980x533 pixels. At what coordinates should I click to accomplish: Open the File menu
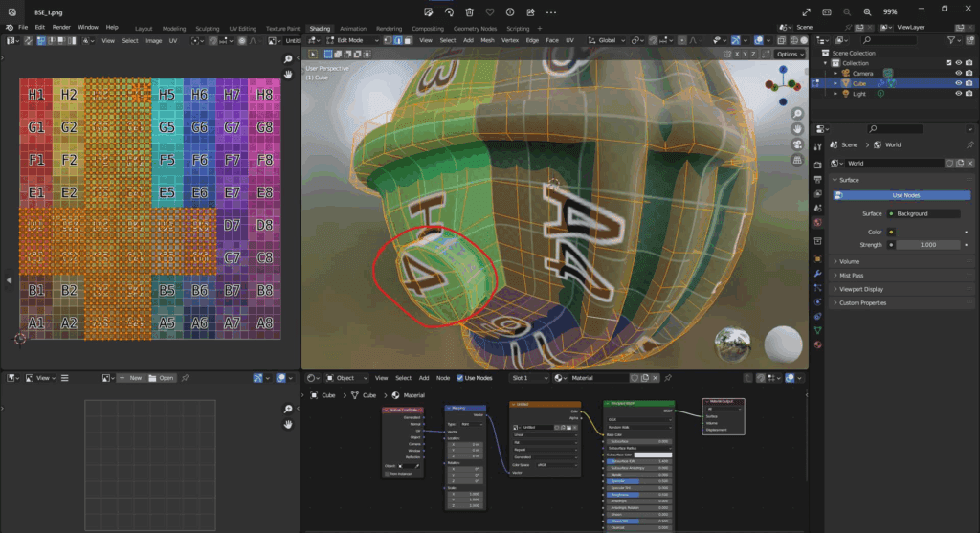click(x=23, y=28)
